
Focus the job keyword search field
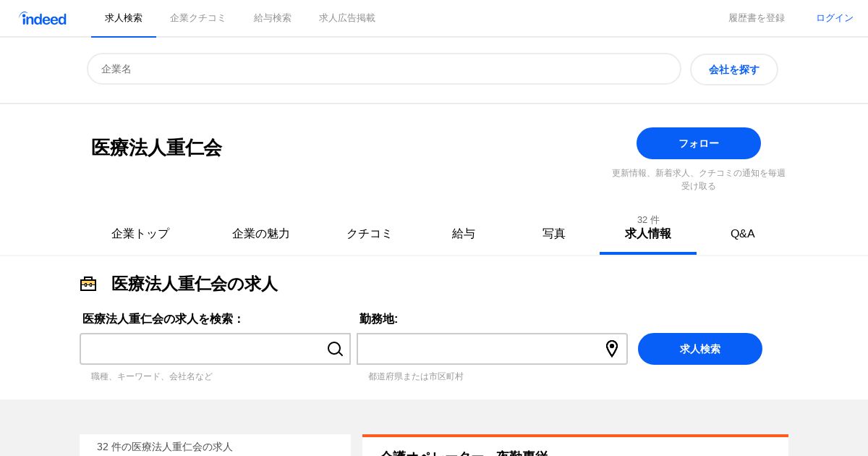(x=215, y=349)
